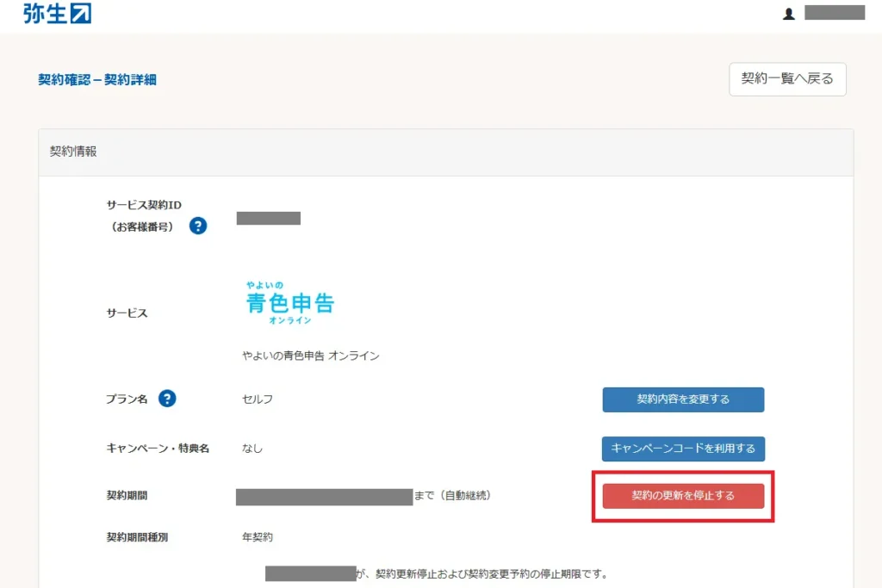The width and height of the screenshot is (882, 588).
Task: Click the 契約確認－契約詳細 heading
Action: coord(97,80)
